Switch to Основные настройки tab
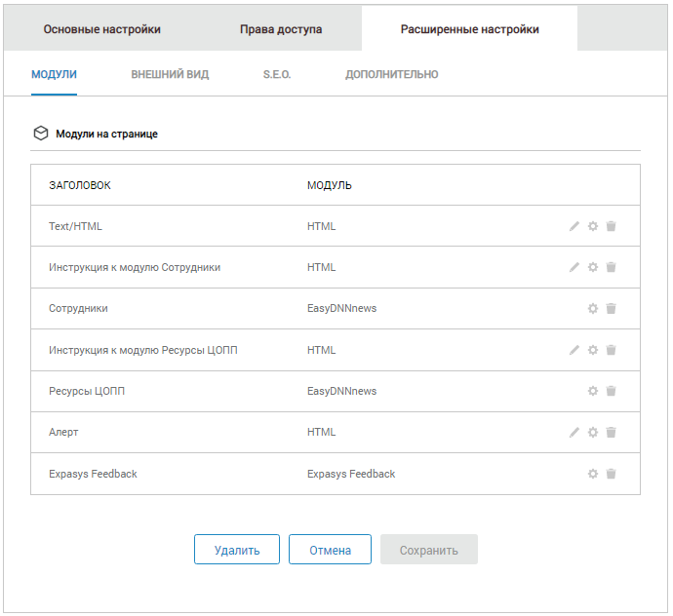673x616 pixels. click(101, 29)
